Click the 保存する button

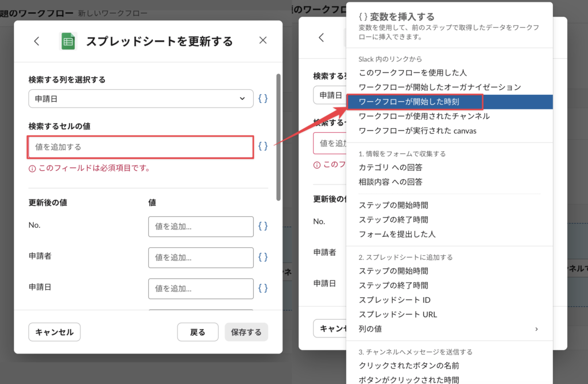pos(246,332)
